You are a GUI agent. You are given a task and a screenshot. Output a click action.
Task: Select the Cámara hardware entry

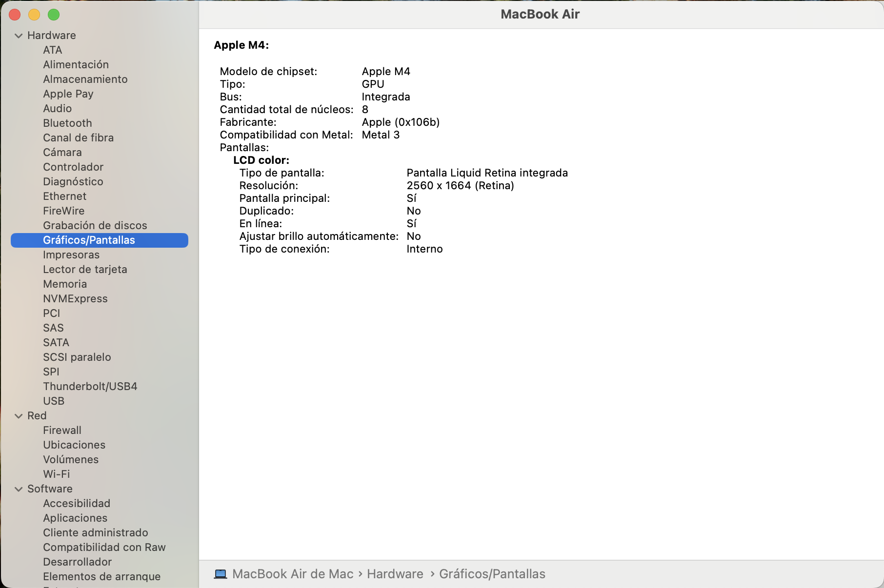pyautogui.click(x=62, y=152)
